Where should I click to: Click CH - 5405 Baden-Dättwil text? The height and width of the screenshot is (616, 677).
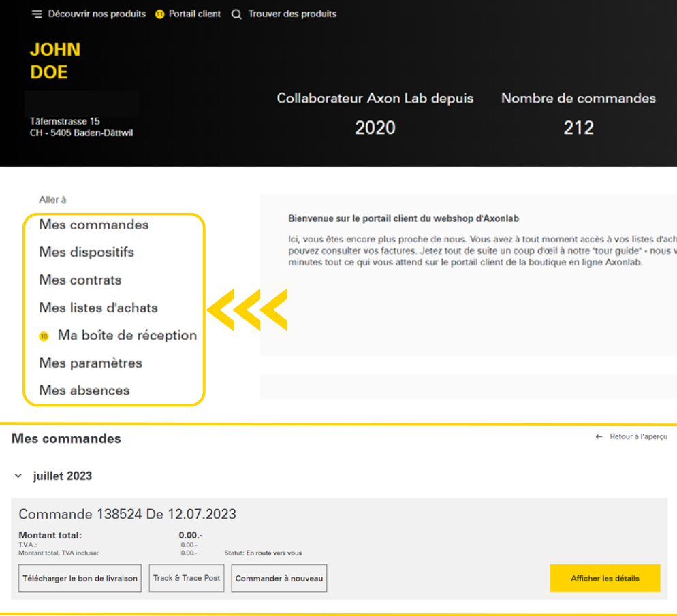(x=81, y=133)
